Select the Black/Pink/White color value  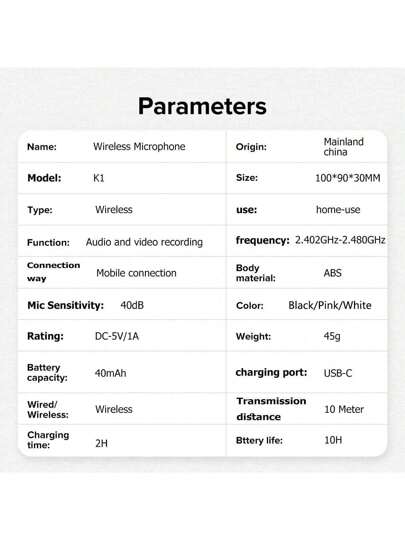[330, 305]
